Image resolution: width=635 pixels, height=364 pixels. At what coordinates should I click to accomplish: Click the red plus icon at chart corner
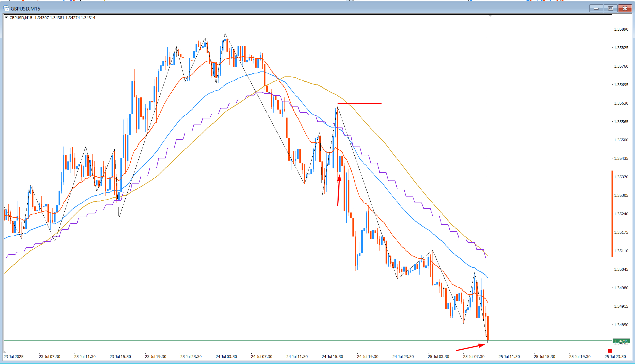tap(610, 351)
